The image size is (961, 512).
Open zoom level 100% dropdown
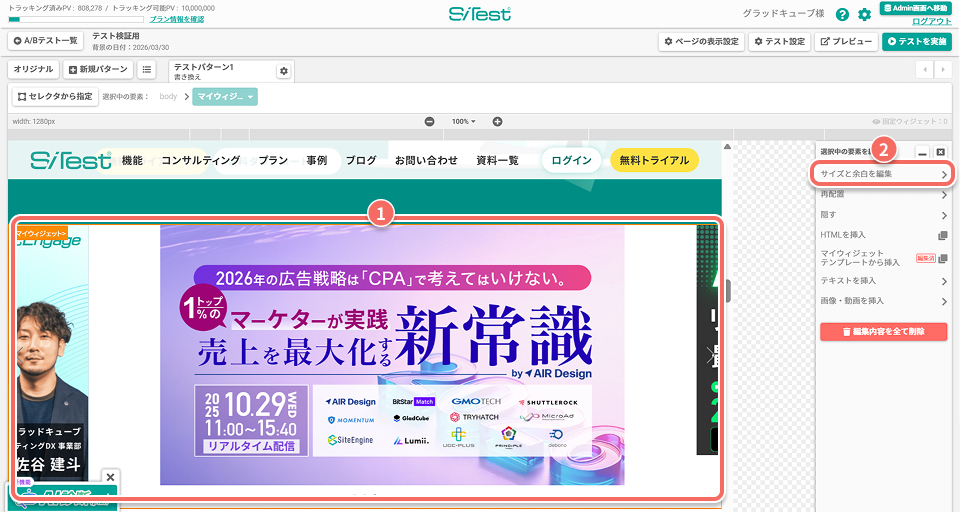pyautogui.click(x=463, y=121)
